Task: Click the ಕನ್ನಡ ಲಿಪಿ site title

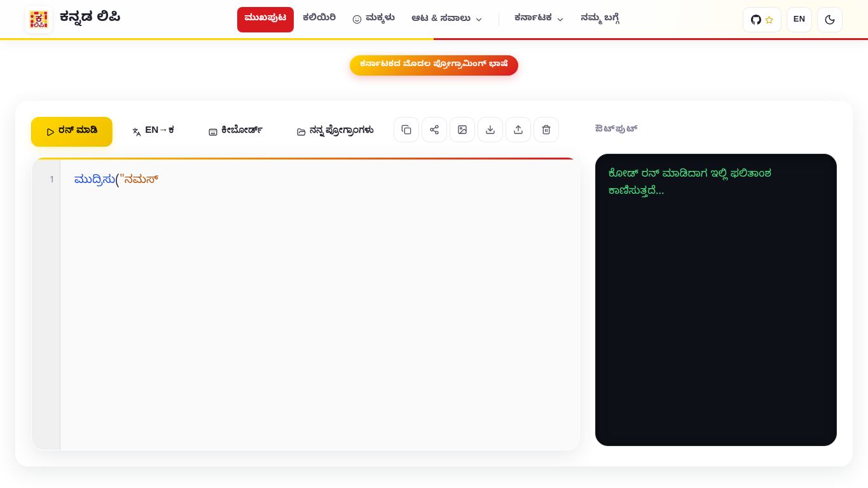Action: tap(90, 17)
